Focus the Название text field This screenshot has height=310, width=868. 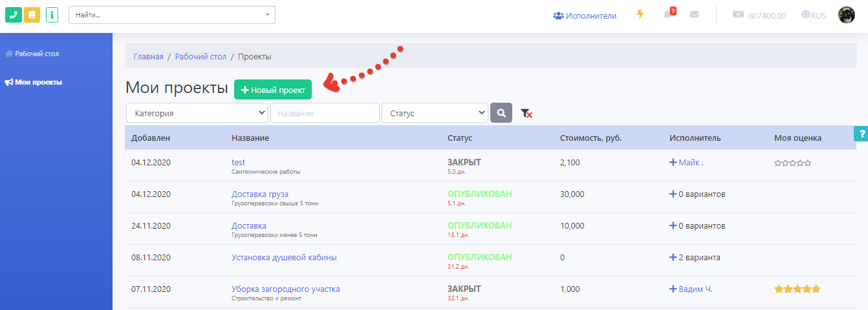pos(325,113)
